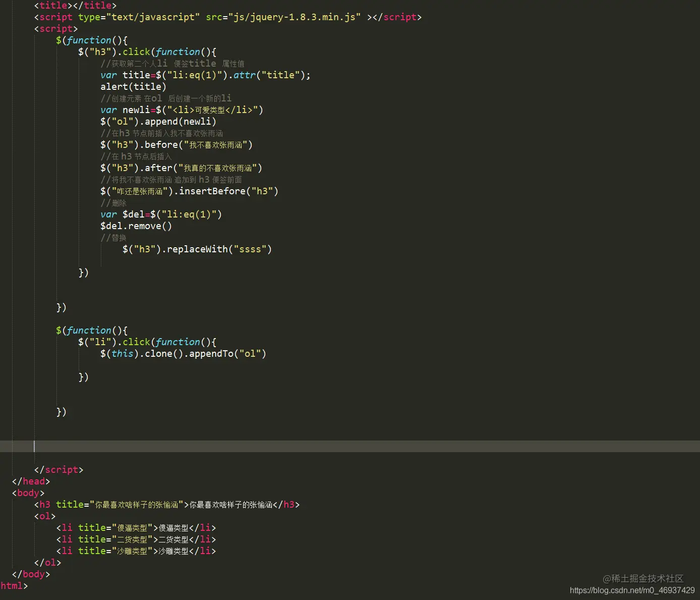Click the li line with title 沙雕类型
Screen dimensions: 700x600
(136, 551)
